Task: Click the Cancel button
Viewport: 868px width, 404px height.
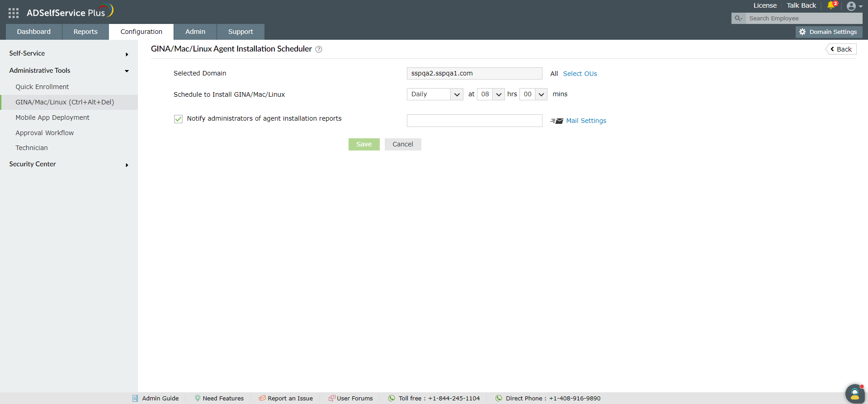Action: [x=403, y=144]
